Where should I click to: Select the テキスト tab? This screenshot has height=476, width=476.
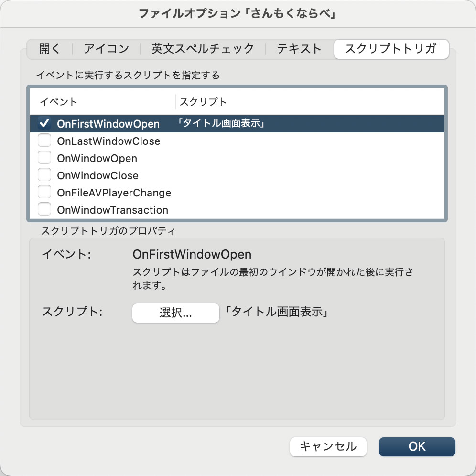299,49
